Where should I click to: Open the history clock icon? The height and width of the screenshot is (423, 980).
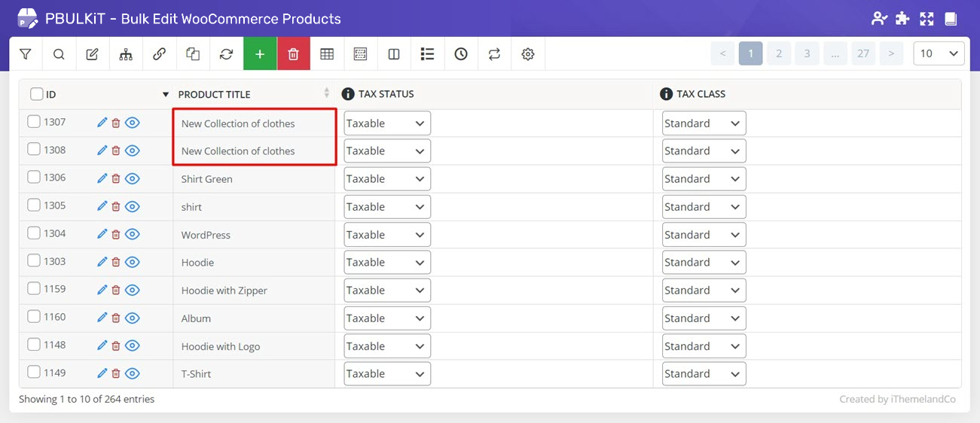(461, 54)
